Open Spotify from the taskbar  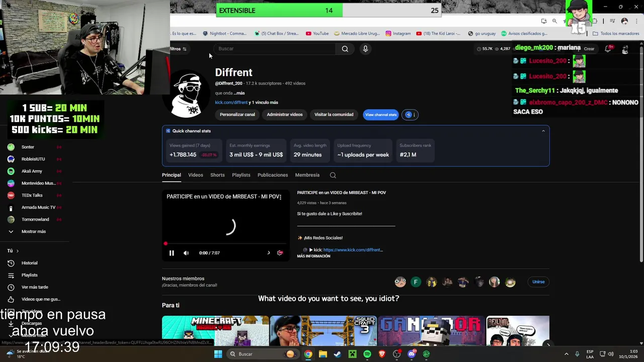(367, 354)
